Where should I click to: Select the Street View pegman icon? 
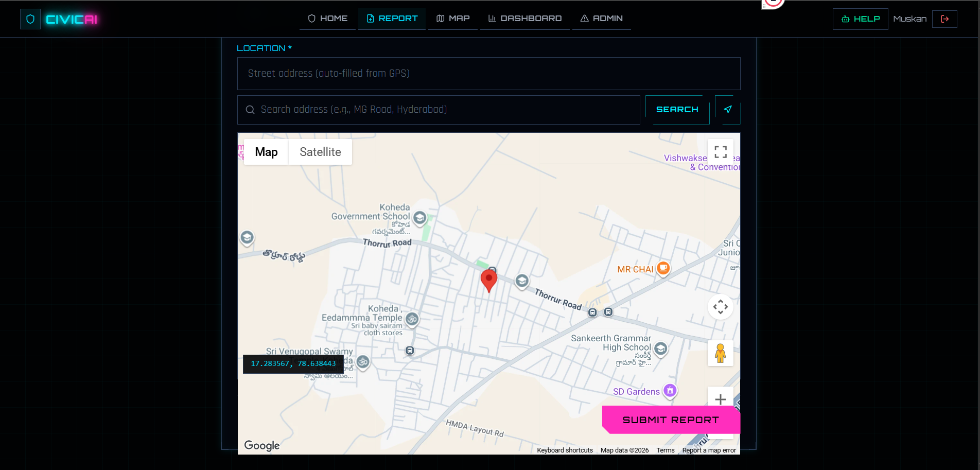[721, 353]
